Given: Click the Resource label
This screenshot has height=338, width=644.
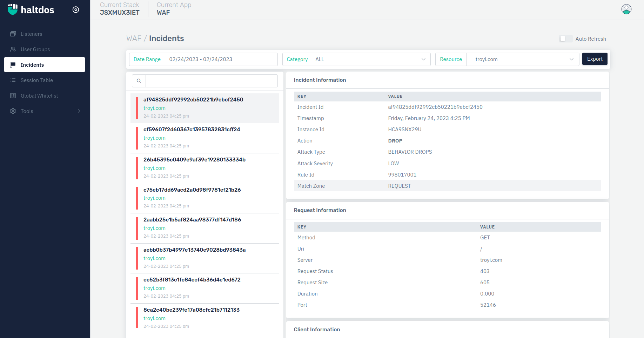Looking at the screenshot, I should pos(451,59).
